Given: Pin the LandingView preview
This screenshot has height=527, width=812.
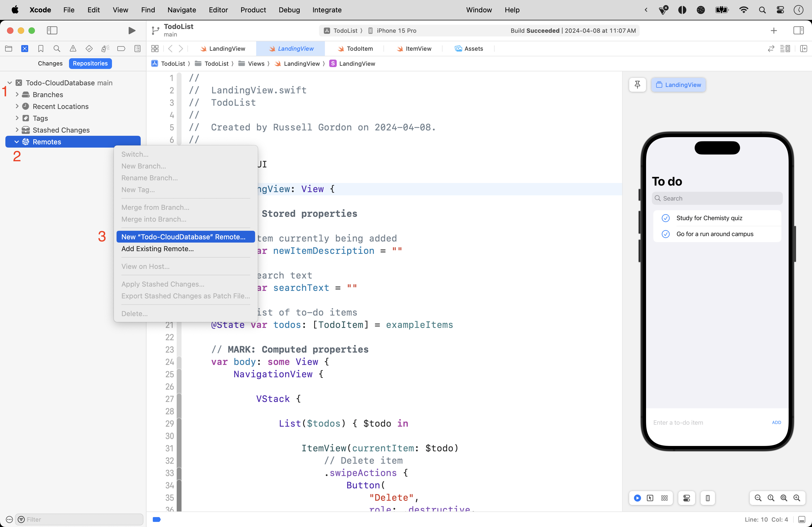Looking at the screenshot, I should pyautogui.click(x=637, y=85).
